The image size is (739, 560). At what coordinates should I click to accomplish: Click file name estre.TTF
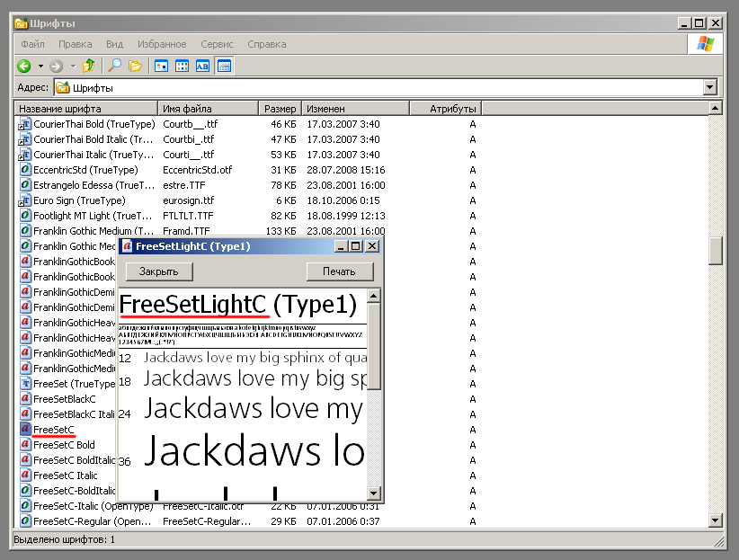184,185
